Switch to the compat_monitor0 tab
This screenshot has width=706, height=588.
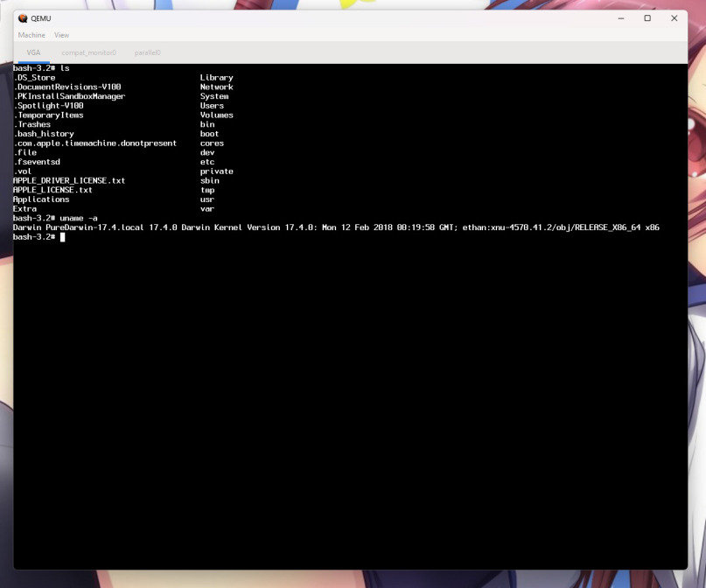coord(88,52)
